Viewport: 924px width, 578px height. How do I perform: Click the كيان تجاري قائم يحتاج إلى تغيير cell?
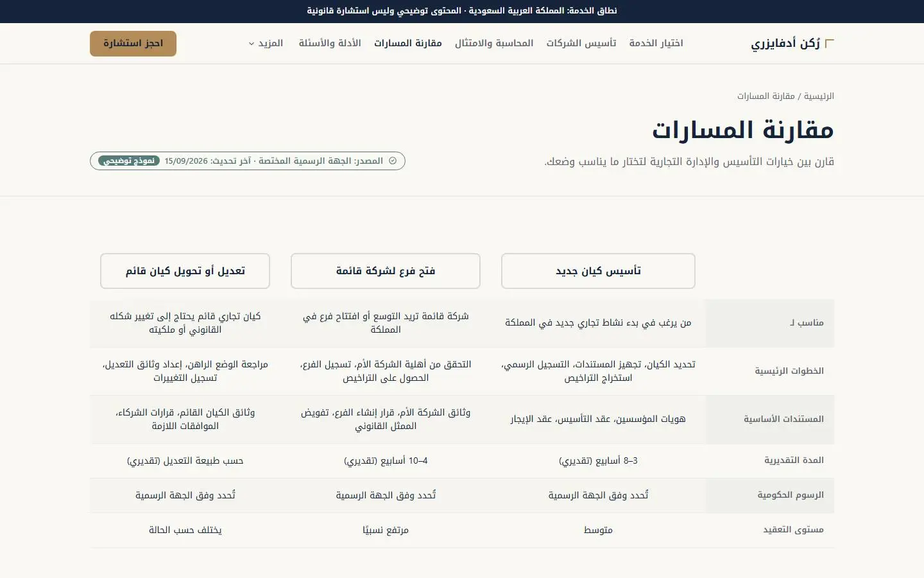pos(185,323)
